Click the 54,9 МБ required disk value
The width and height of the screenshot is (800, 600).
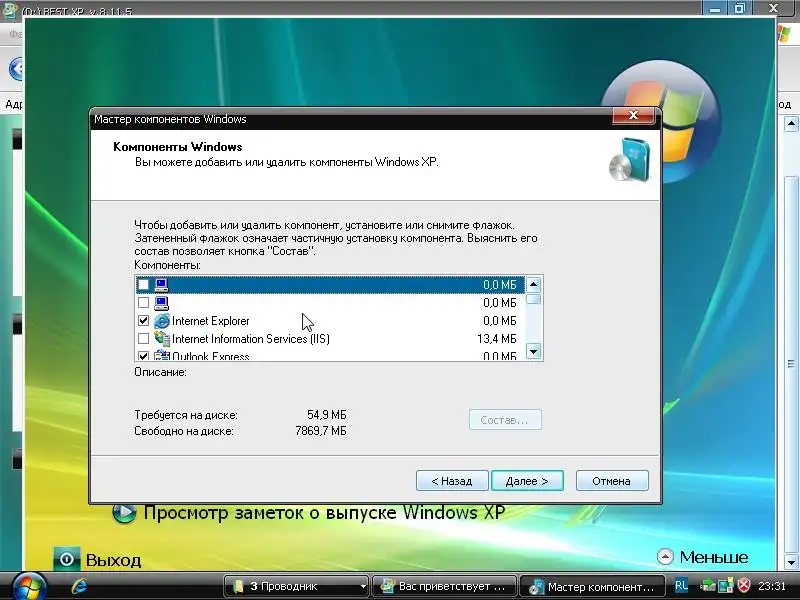pyautogui.click(x=327, y=415)
